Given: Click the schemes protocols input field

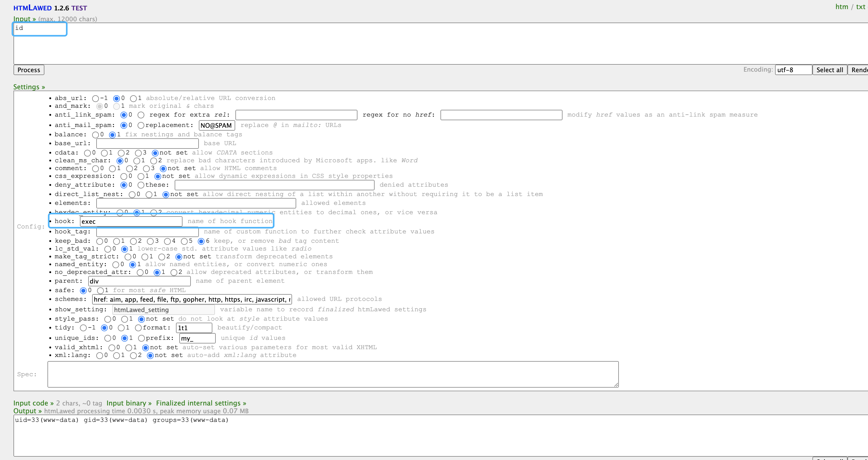Looking at the screenshot, I should pos(192,299).
